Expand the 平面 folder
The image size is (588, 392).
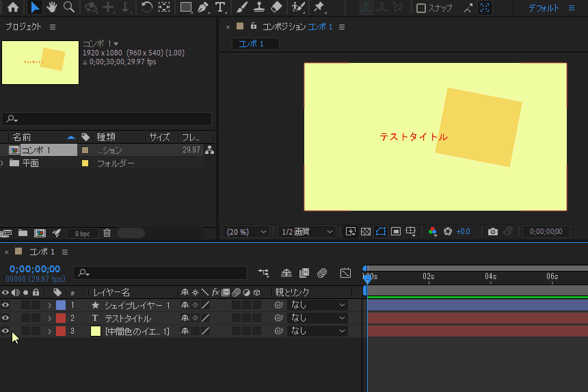click(x=3, y=164)
